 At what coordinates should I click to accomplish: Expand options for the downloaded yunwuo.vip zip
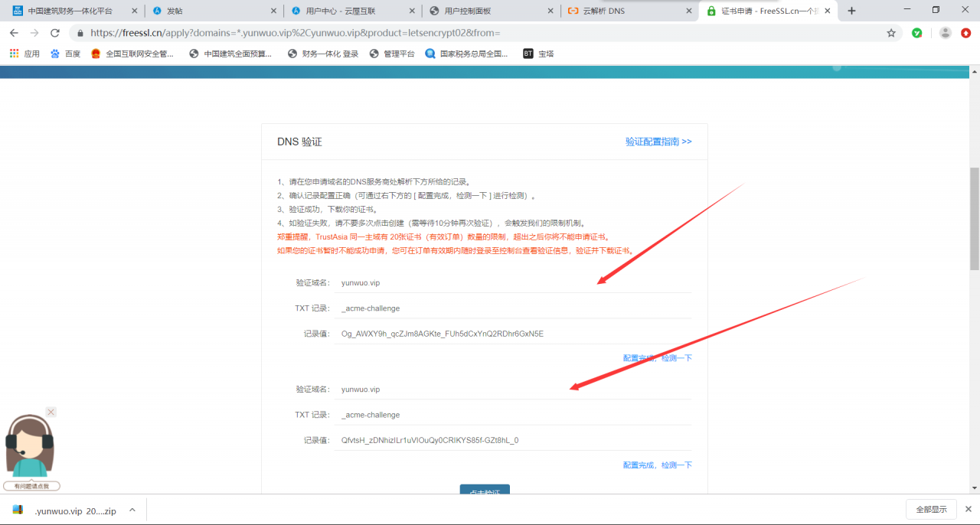(132, 509)
